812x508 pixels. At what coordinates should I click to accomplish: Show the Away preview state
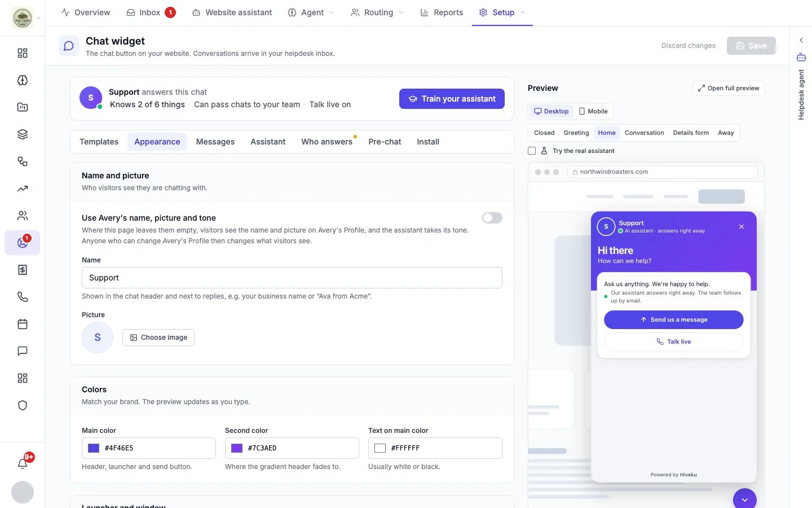tap(726, 133)
